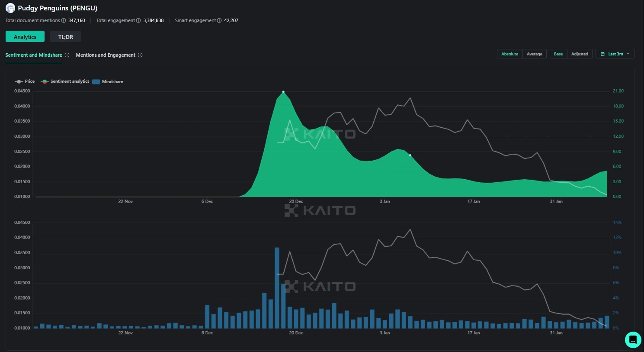This screenshot has width=644, height=352.
Task: Select Average display mode
Action: pos(535,54)
